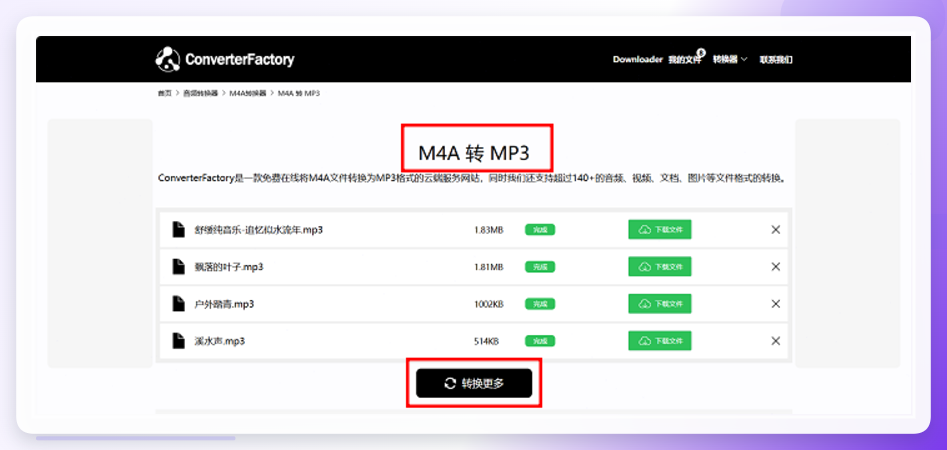Remove 溪水声.mp3 with its X icon

(776, 341)
